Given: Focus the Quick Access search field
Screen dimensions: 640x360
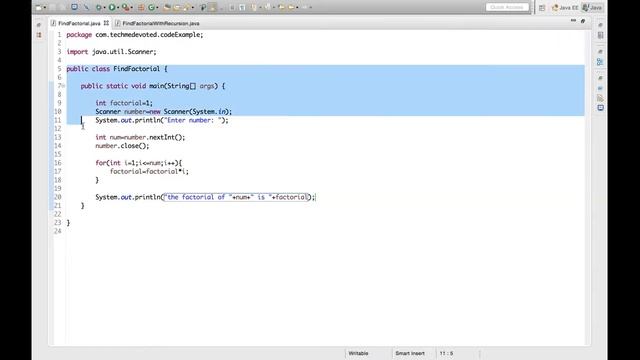Looking at the screenshot, I should (x=507, y=7).
